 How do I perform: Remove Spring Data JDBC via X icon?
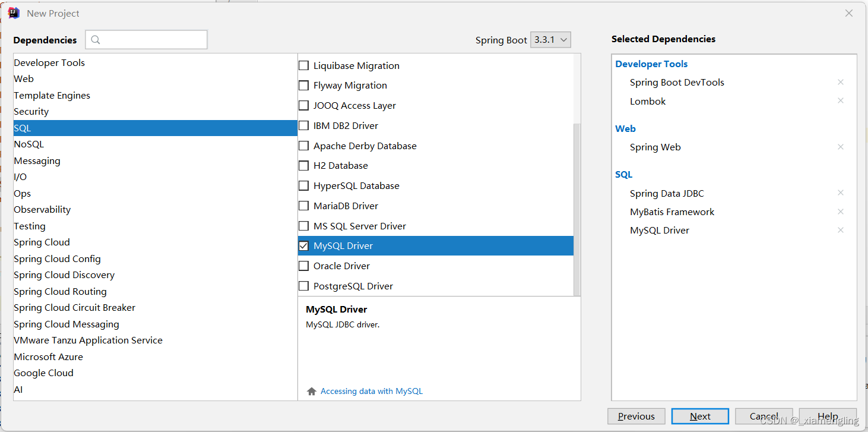pos(840,193)
